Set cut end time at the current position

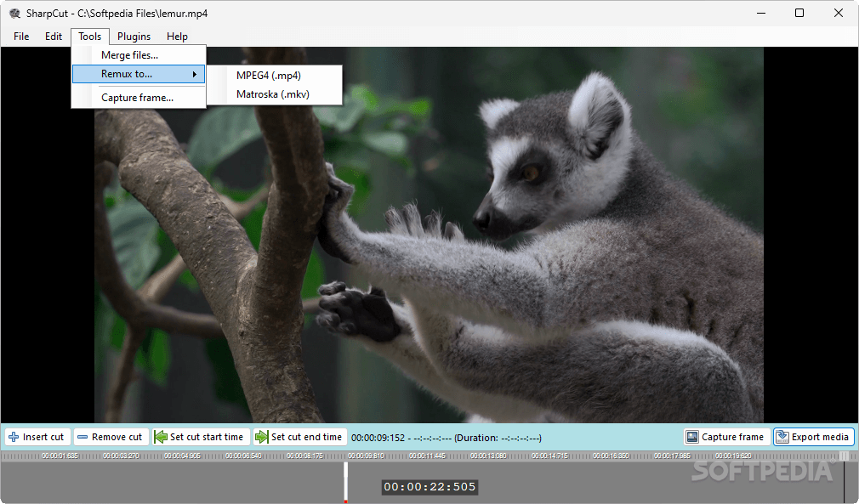point(300,437)
